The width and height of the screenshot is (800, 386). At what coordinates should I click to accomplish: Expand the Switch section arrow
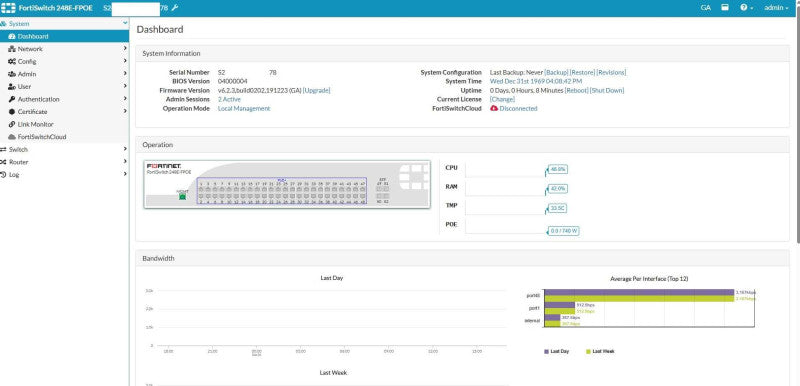tap(125, 149)
